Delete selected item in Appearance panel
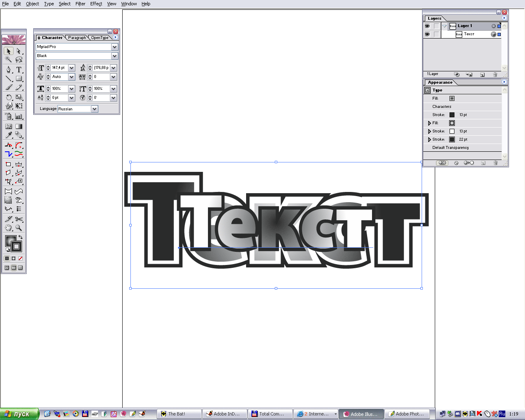 click(x=495, y=163)
